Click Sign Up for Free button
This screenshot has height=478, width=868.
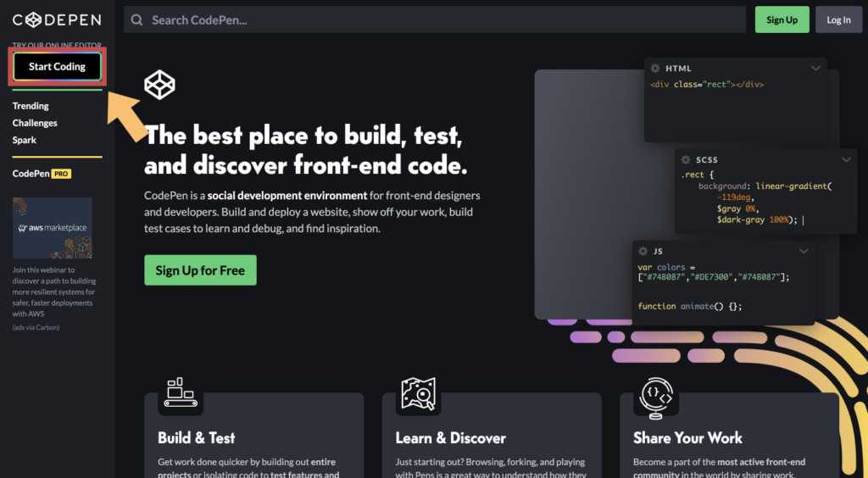coord(200,270)
